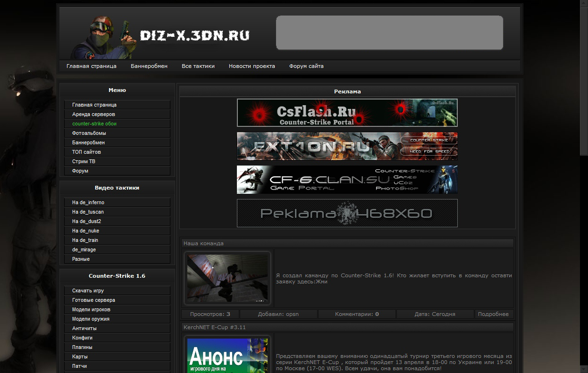Click Подробнее on the Наша команда post

point(493,314)
